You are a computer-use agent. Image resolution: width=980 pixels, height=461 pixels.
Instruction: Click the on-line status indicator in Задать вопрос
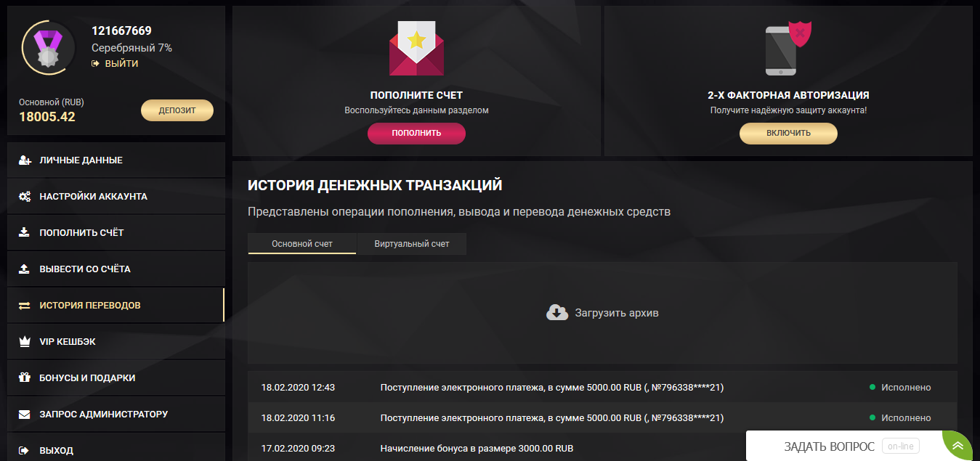900,445
